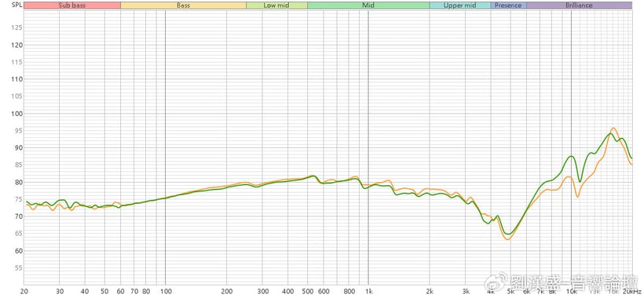
Task: Click the 100 frequency axis label
Action: (x=165, y=292)
